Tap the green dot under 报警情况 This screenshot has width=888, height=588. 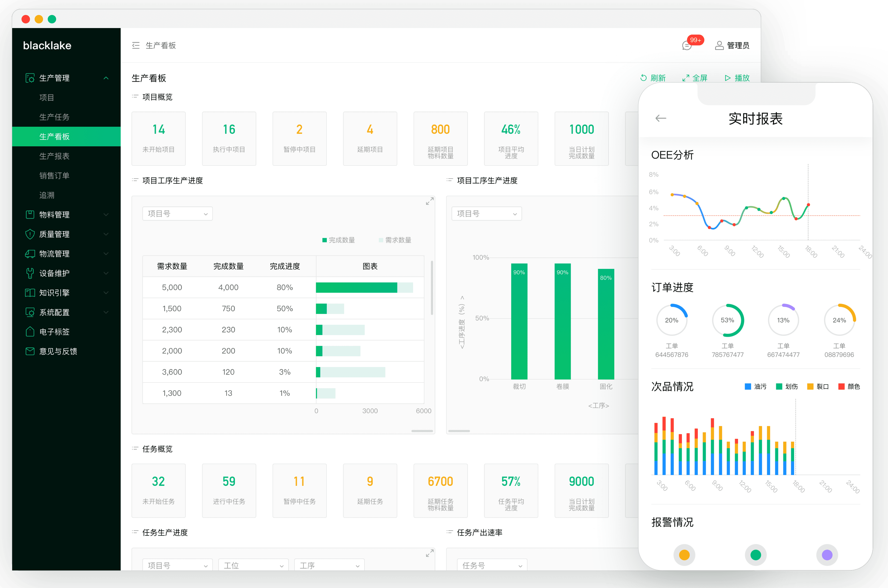(756, 555)
